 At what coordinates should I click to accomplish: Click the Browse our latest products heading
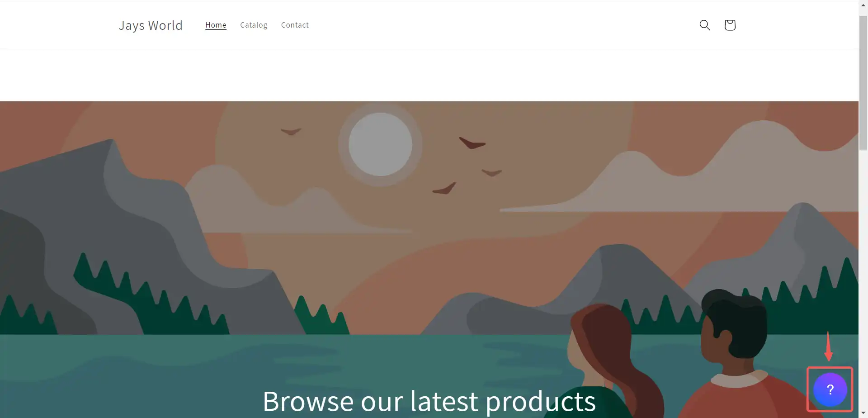429,401
